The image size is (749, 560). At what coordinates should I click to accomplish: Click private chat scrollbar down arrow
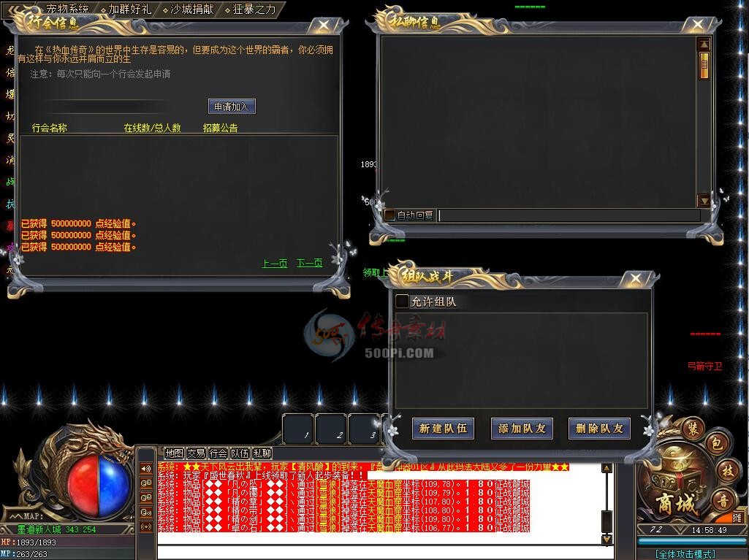coord(704,201)
